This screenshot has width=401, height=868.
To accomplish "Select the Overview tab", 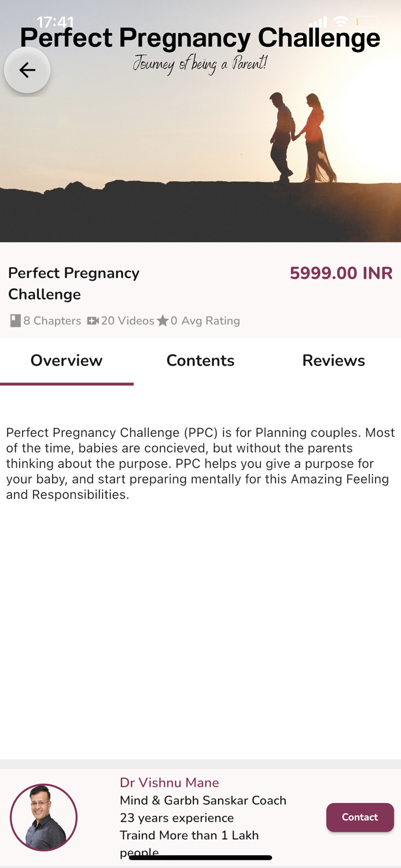I will 66,360.
